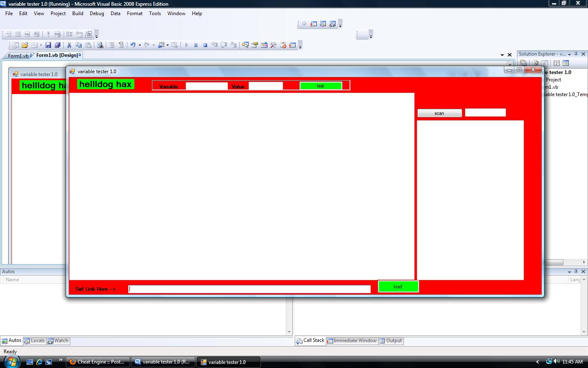Click the Properties icon in Solution Explorer
The height and width of the screenshot is (368, 588).
(x=523, y=63)
